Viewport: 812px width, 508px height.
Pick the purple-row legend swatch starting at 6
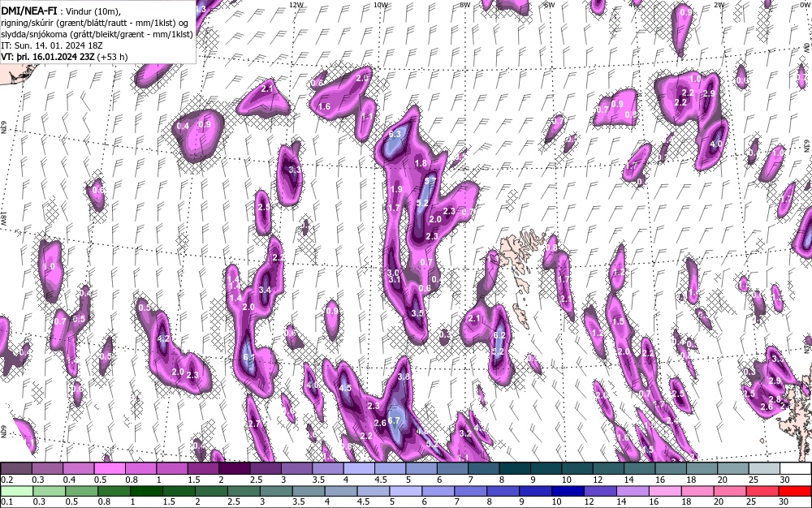[x=452, y=469]
